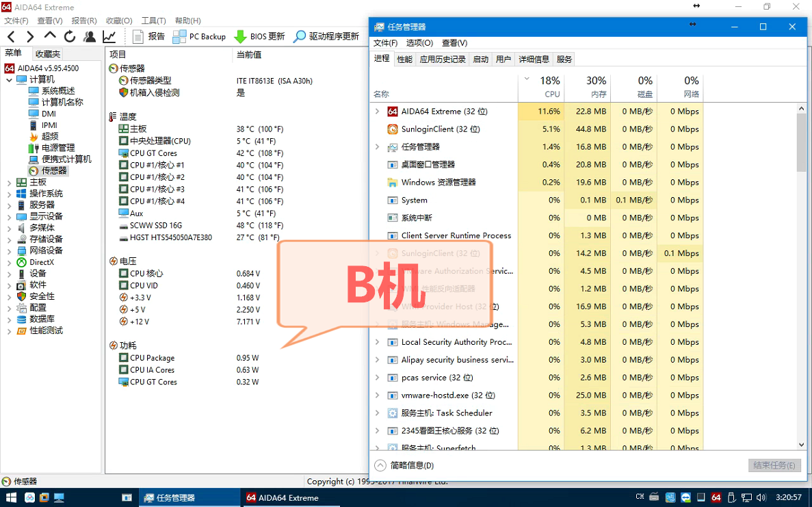Open the volume icon in system tray
This screenshot has height=507, width=812.
[x=762, y=497]
